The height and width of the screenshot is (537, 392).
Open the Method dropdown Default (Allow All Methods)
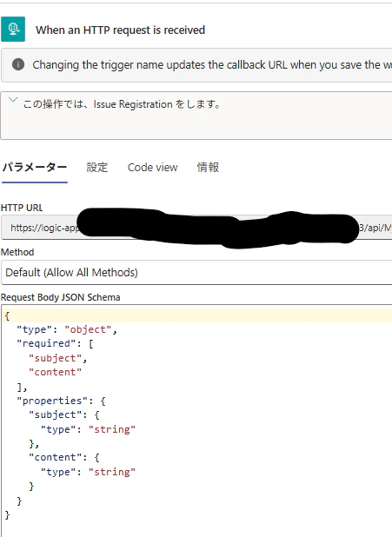click(x=196, y=272)
